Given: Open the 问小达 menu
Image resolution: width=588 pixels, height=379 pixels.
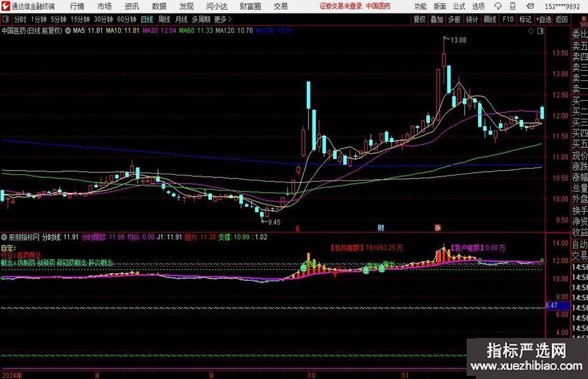Looking at the screenshot, I should [217, 6].
